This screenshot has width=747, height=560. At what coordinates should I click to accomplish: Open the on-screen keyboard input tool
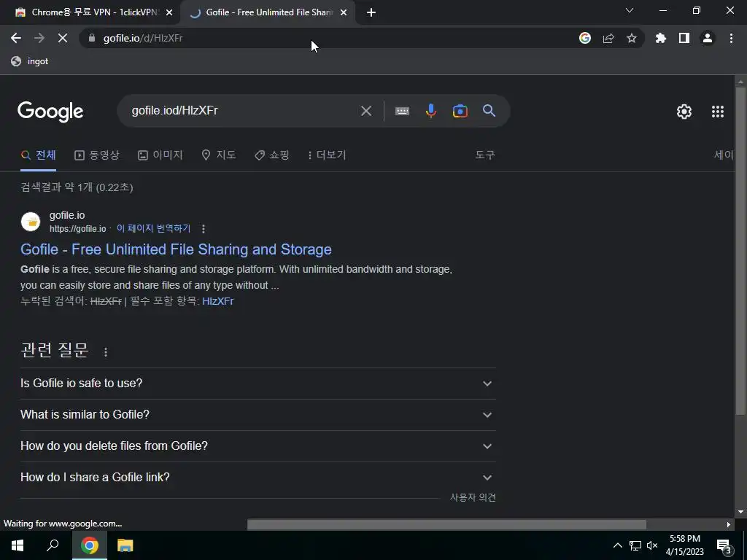(402, 111)
